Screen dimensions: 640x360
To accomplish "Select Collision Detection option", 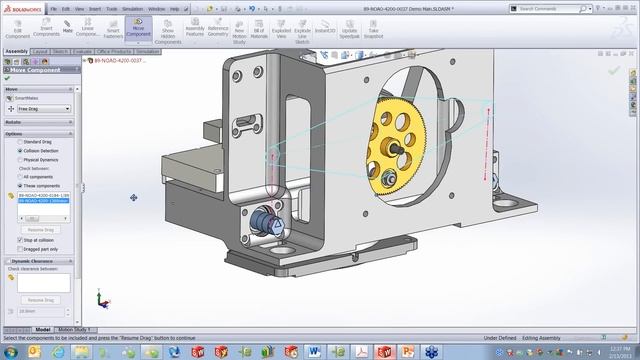I will [20, 151].
